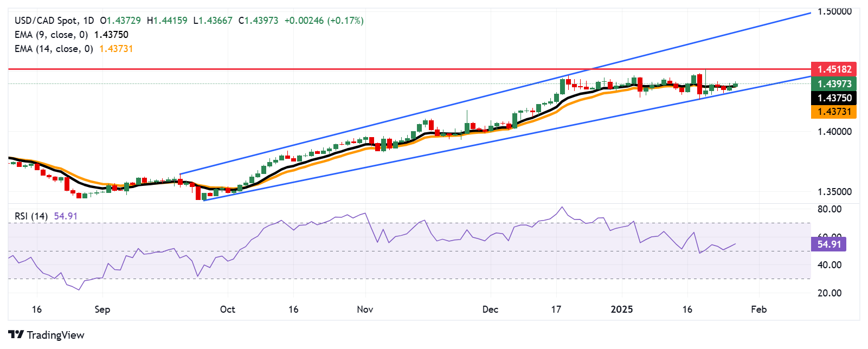
Task: Click the black 1.43750 EMA price tag
Action: click(x=834, y=98)
